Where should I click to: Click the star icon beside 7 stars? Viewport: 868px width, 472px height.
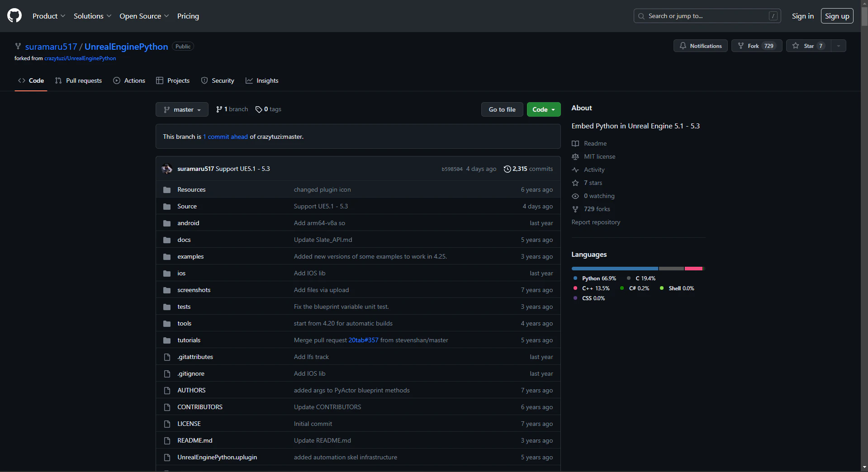click(575, 183)
